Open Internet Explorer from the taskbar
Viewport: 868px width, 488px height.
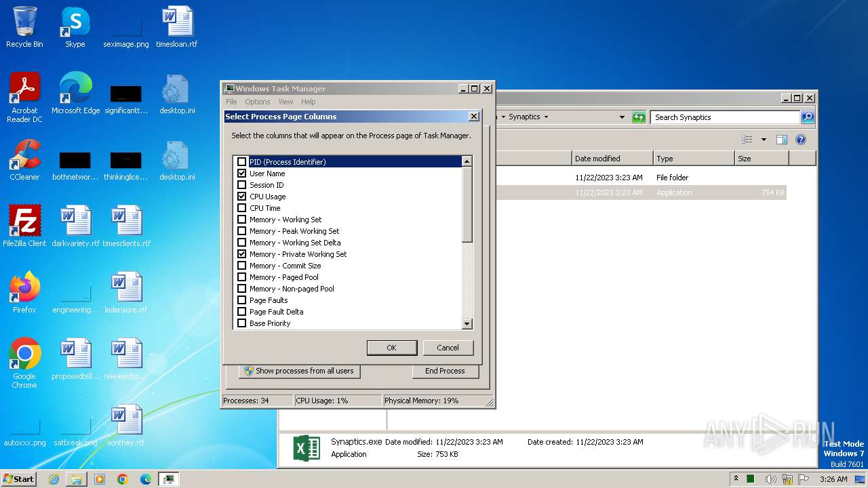click(x=54, y=479)
